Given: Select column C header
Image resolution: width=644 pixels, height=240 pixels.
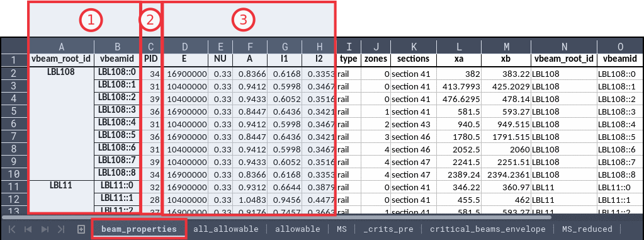Looking at the screenshot, I should (x=151, y=47).
